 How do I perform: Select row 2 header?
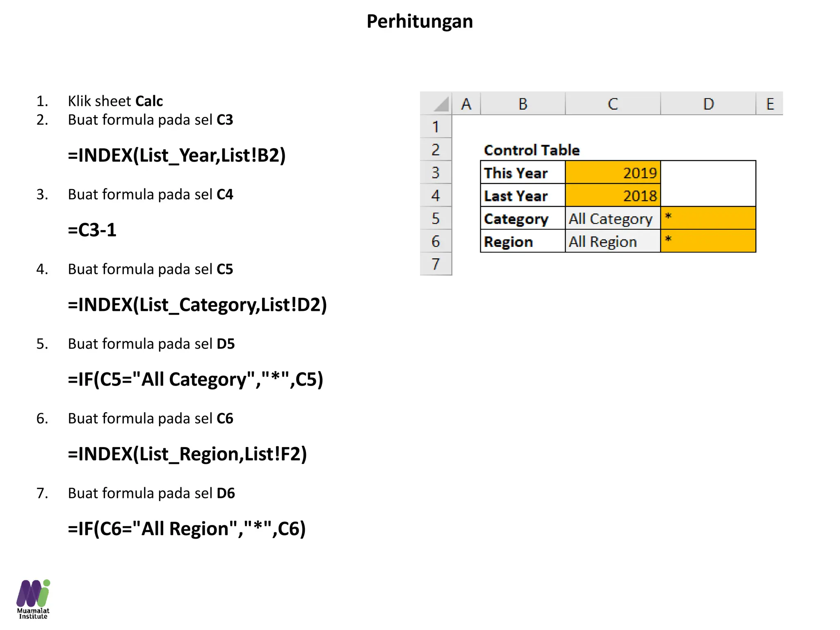pyautogui.click(x=436, y=150)
